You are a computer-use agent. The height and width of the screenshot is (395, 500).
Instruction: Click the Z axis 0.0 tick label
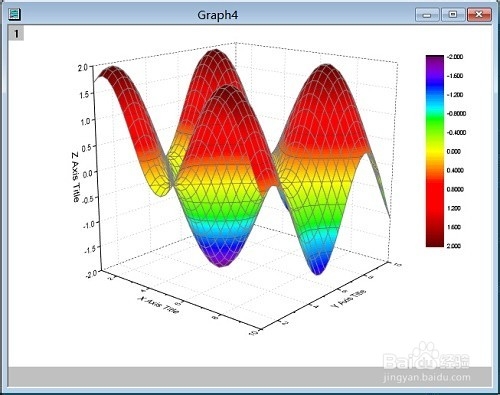tap(88, 174)
